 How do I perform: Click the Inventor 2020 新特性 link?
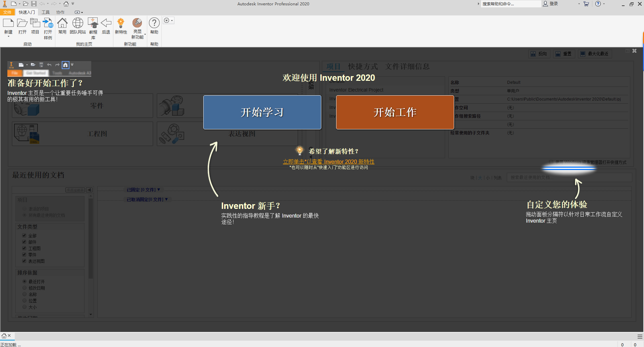329,162
